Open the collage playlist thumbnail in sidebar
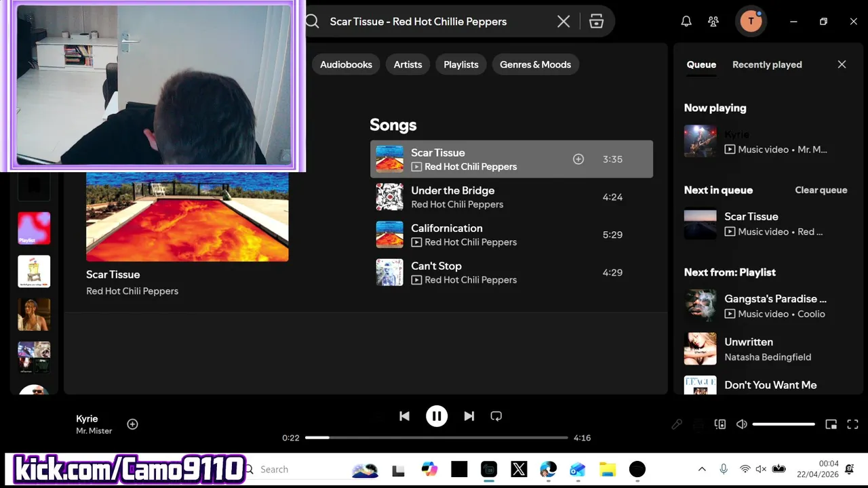The width and height of the screenshot is (868, 488). pyautogui.click(x=34, y=357)
